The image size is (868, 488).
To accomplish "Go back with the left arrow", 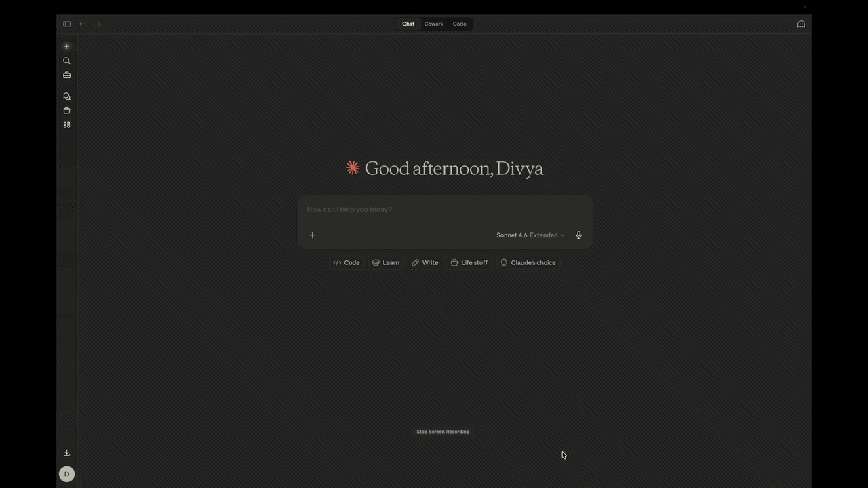I will tap(83, 24).
